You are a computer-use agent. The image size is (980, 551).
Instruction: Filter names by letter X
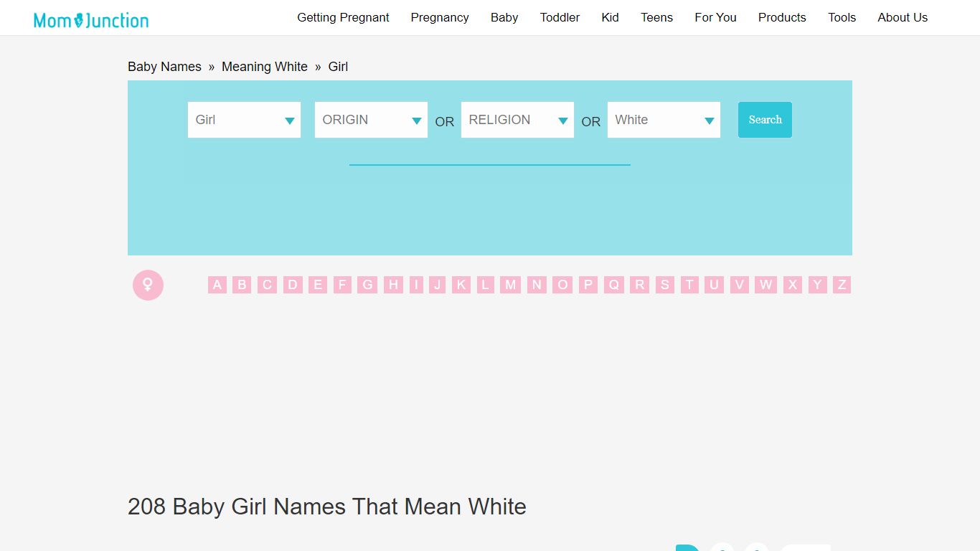[x=793, y=285]
